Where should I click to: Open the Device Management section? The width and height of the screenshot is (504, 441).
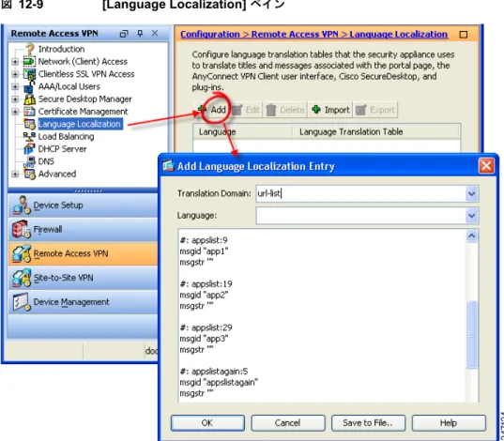coord(83,302)
